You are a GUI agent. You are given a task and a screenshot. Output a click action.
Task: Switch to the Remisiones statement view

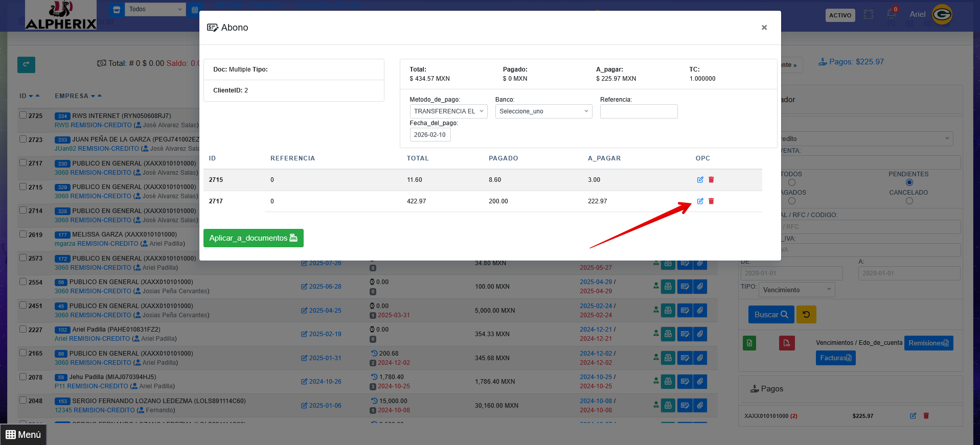(928, 343)
